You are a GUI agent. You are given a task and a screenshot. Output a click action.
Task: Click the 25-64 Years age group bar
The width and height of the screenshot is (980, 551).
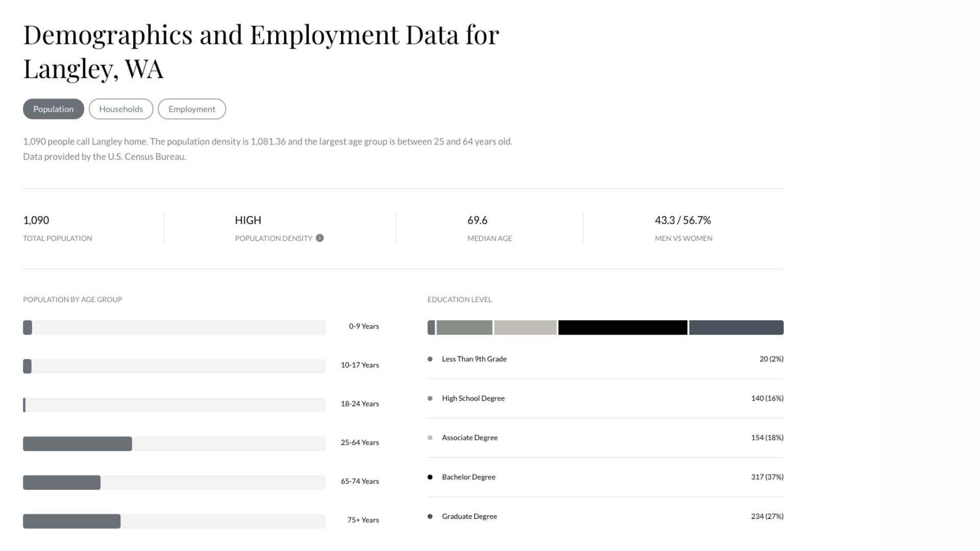pyautogui.click(x=78, y=444)
